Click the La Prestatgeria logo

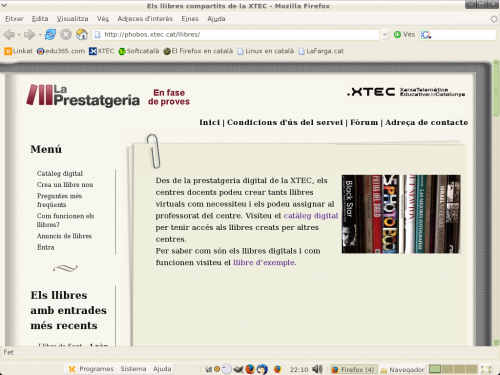point(83,95)
